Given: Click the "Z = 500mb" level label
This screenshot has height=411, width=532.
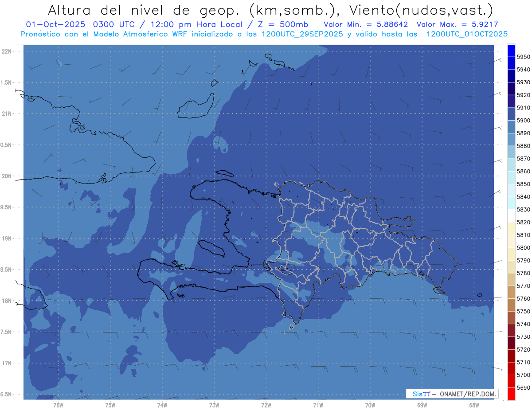Looking at the screenshot, I should pyautogui.click(x=283, y=24).
